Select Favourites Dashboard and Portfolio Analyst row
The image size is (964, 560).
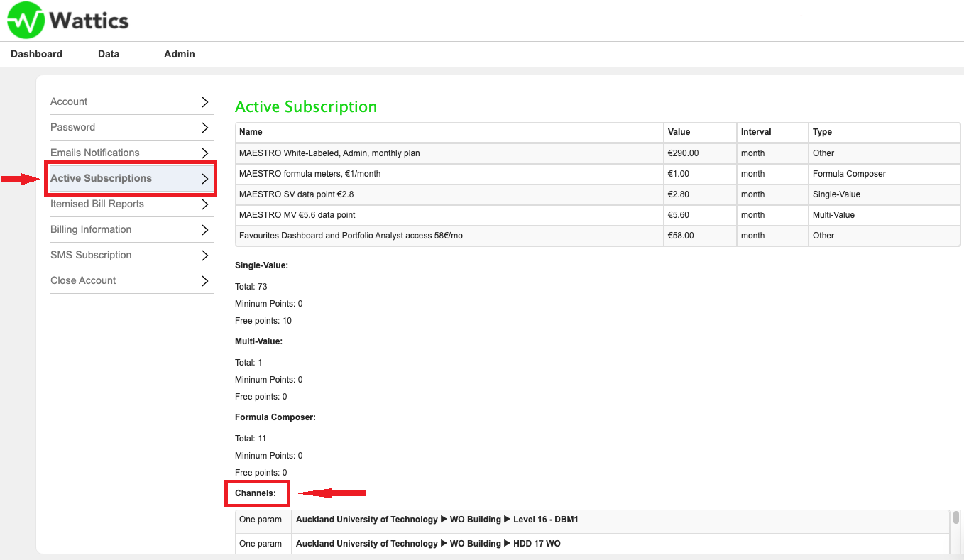[x=598, y=236]
